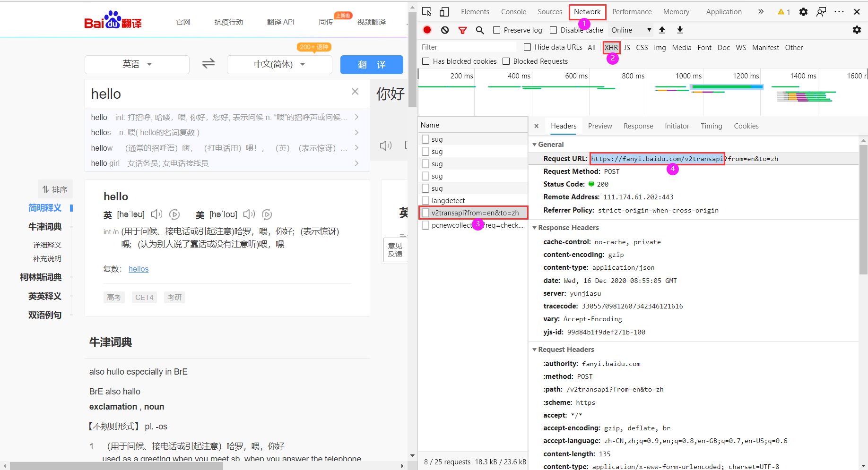Click the send feedback person icon
The width and height of the screenshot is (868, 470).
coord(821,12)
